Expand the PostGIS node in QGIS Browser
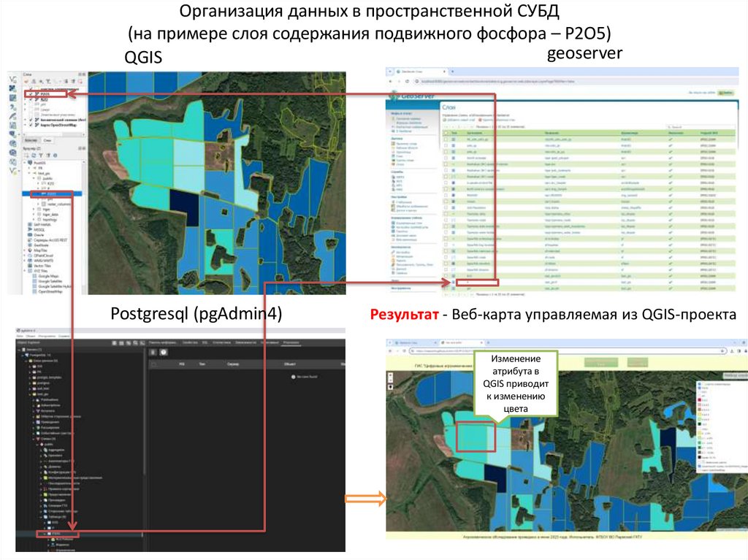 (x=25, y=163)
